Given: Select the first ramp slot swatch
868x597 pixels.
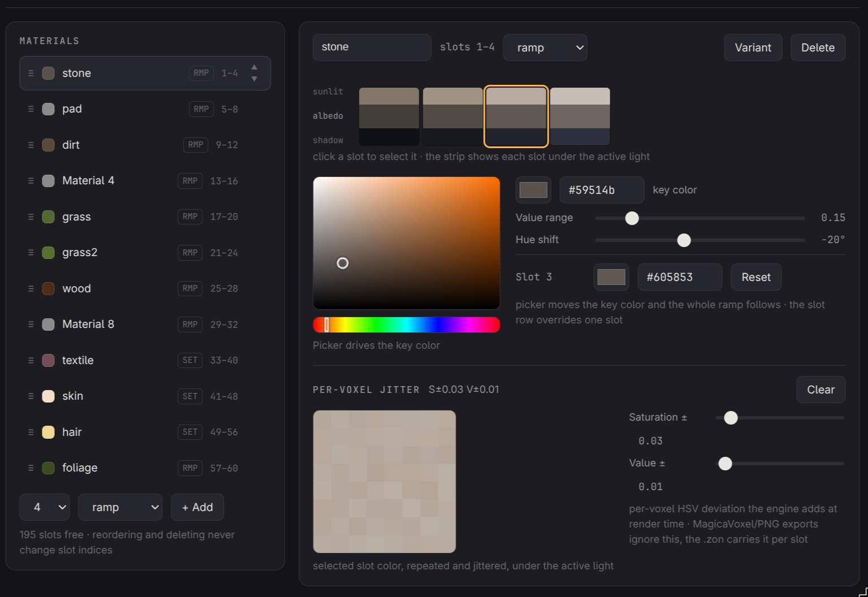Looking at the screenshot, I should (389, 116).
